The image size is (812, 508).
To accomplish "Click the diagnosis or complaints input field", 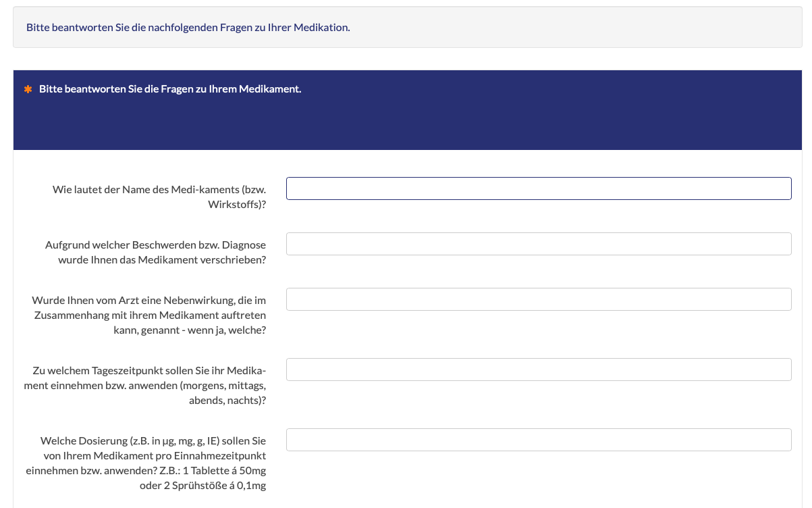I will [x=538, y=244].
